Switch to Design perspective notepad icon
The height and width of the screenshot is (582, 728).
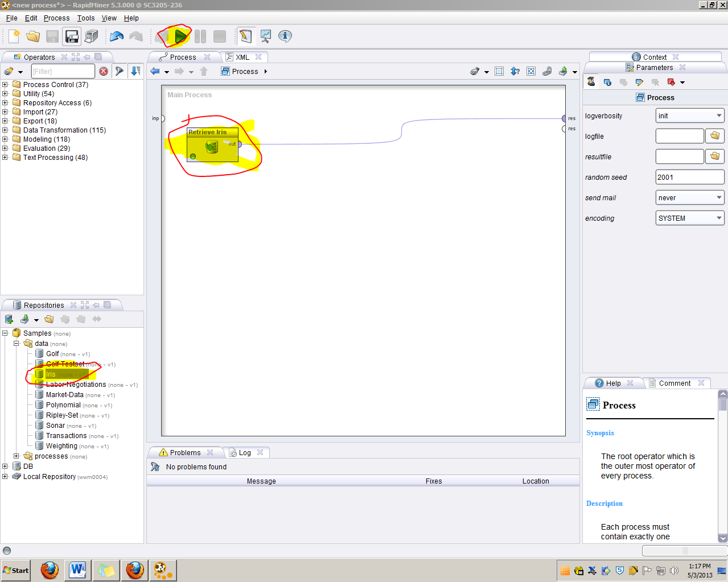[x=246, y=36]
